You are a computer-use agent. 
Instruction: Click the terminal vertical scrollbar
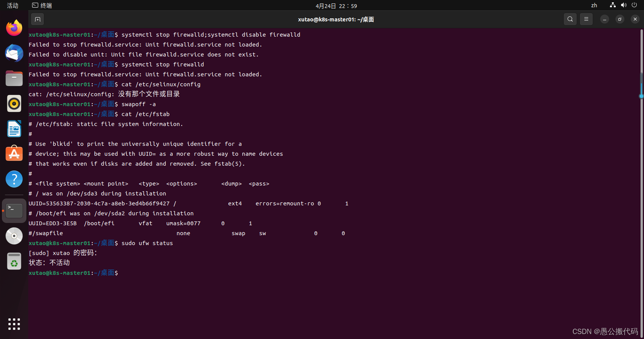click(641, 183)
